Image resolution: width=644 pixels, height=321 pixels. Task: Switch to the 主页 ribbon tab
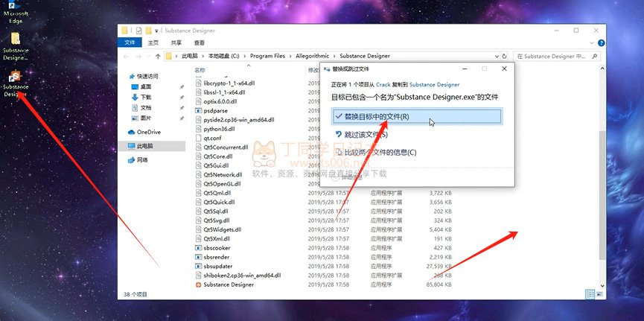(153, 42)
